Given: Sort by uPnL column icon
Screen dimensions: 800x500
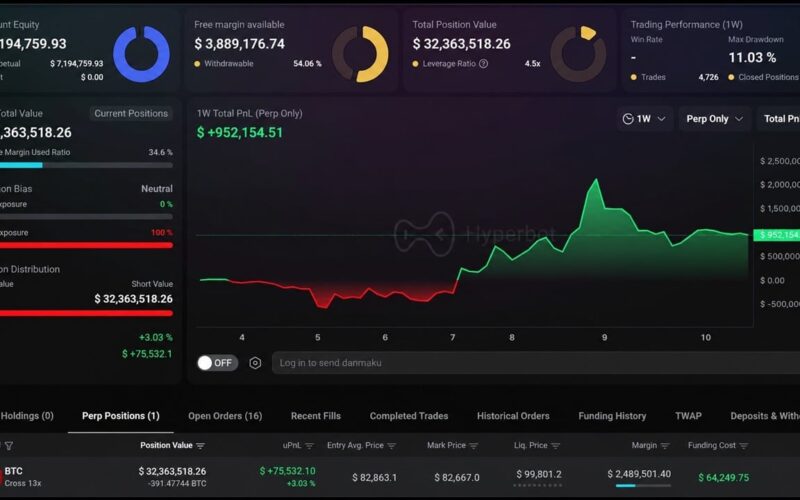Looking at the screenshot, I should coord(309,446).
